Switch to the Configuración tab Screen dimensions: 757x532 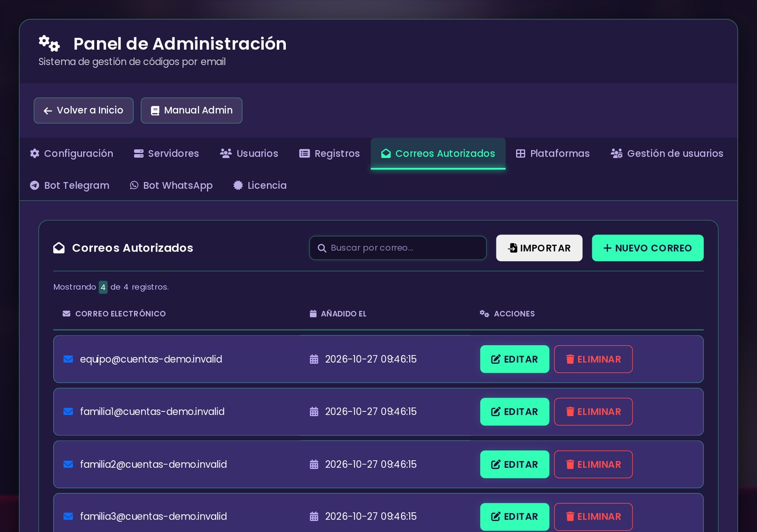pos(71,154)
